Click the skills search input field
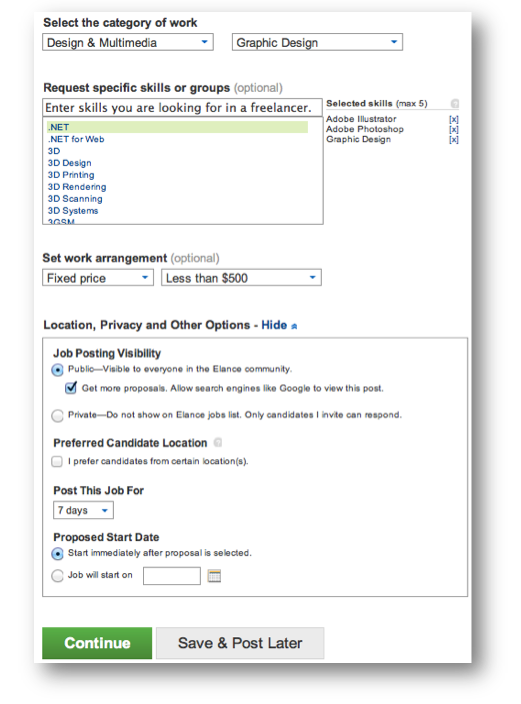521x704 pixels. click(182, 108)
